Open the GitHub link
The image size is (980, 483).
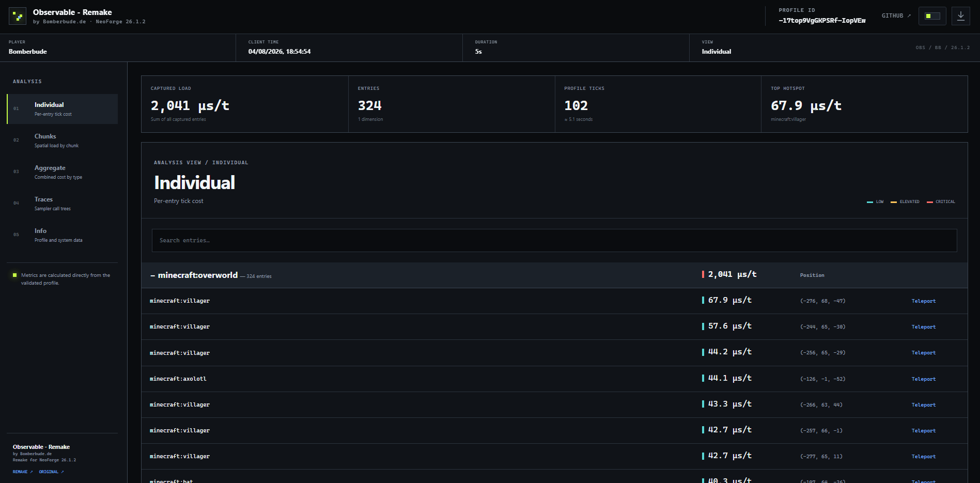coord(896,16)
